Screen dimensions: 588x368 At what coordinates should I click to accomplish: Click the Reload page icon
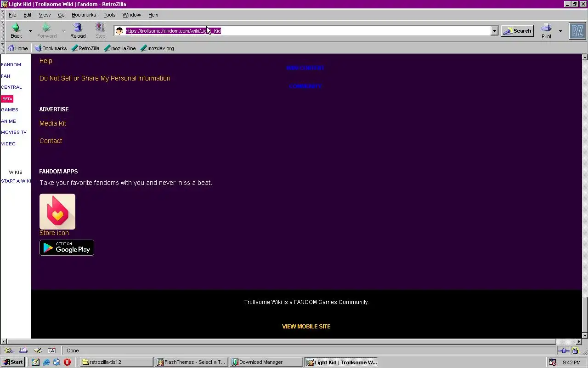pyautogui.click(x=78, y=28)
